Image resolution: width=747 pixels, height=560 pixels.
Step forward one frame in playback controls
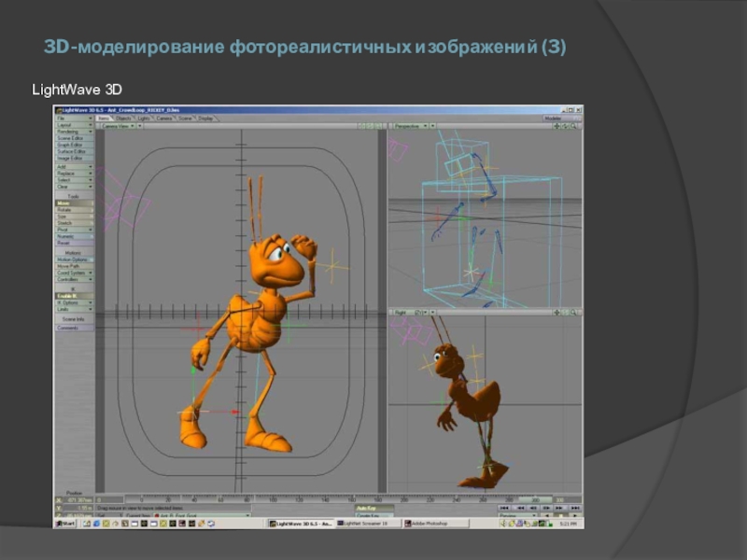(546, 508)
